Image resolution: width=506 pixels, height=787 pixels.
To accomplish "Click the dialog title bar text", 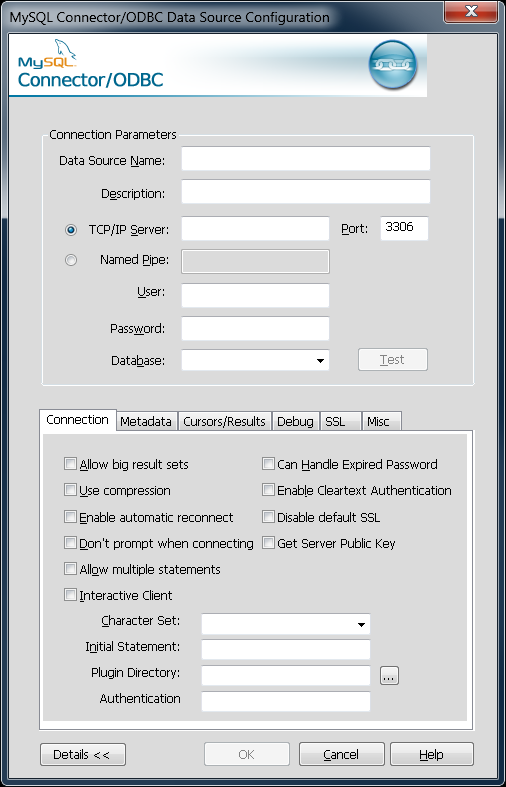I will (170, 17).
